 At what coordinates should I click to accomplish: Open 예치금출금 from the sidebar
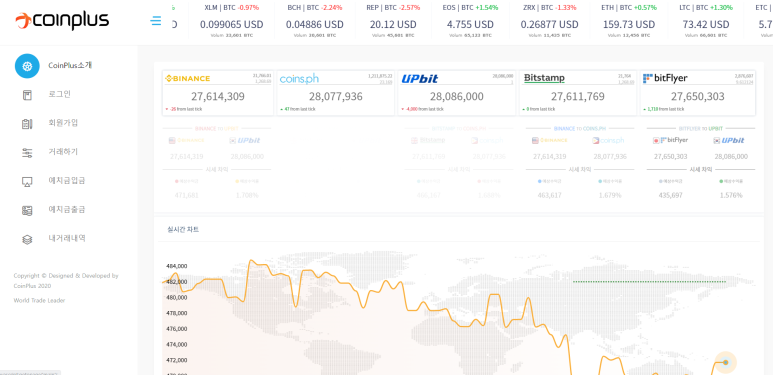pos(67,209)
